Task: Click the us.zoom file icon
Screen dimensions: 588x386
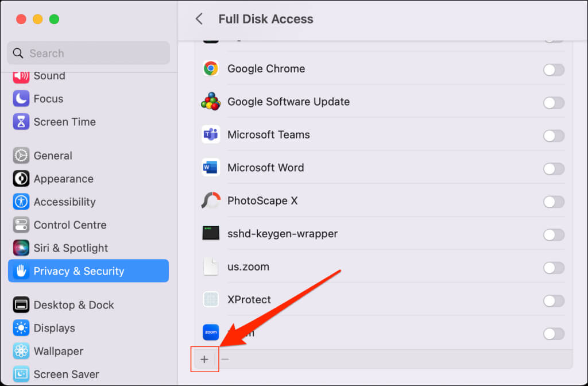Action: click(x=211, y=267)
